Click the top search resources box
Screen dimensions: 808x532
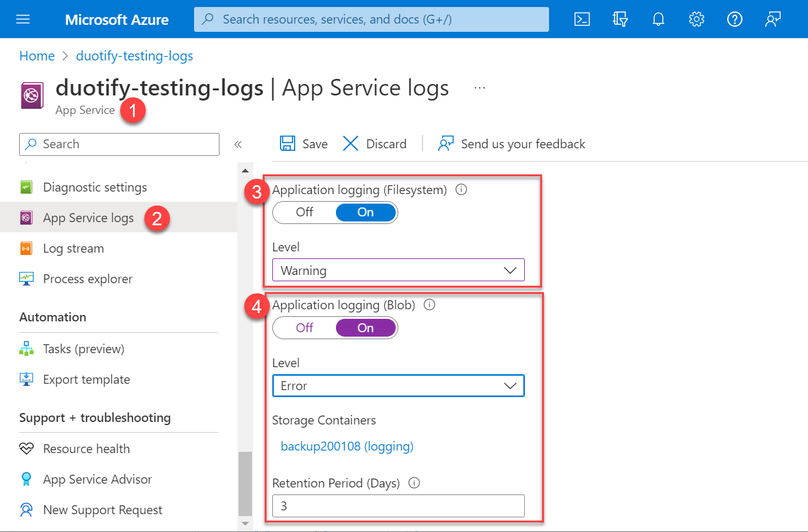point(372,19)
